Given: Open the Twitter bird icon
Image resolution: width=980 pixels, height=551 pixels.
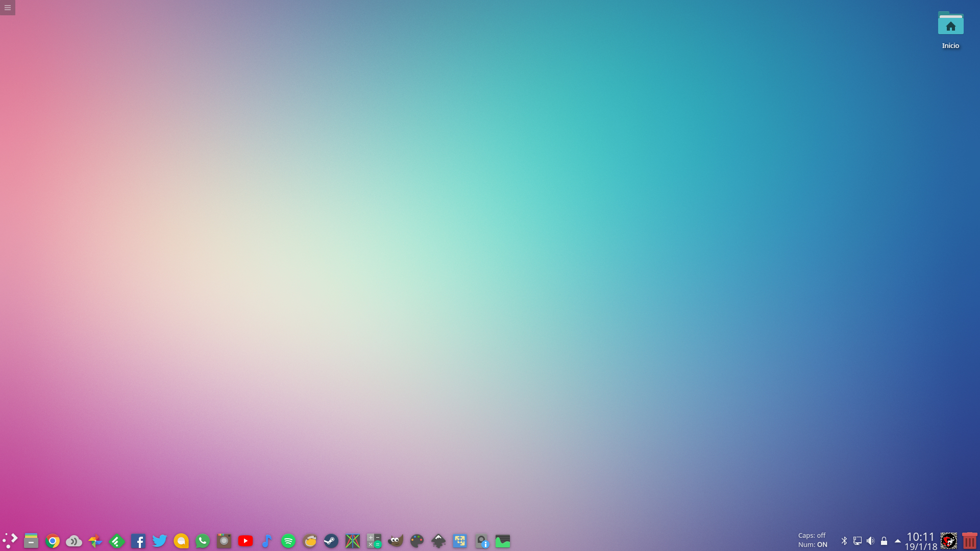Looking at the screenshot, I should tap(160, 541).
